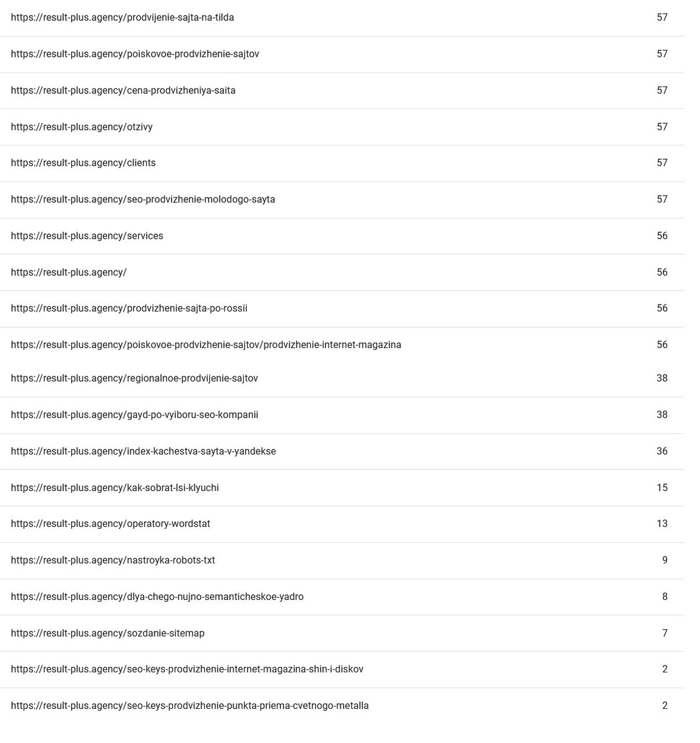Click the seo-prodvizhenie-molodogo-sayta URL
Screen dimensions: 700x743
tap(143, 199)
